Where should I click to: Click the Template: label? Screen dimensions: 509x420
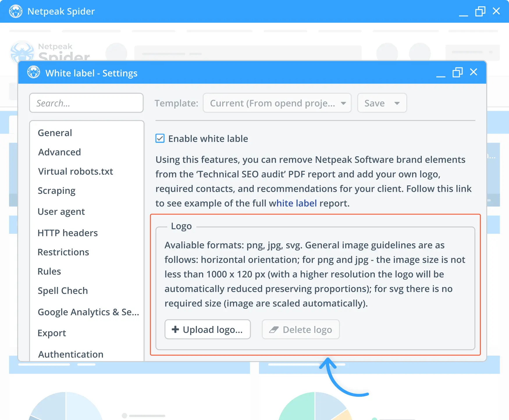tap(176, 103)
